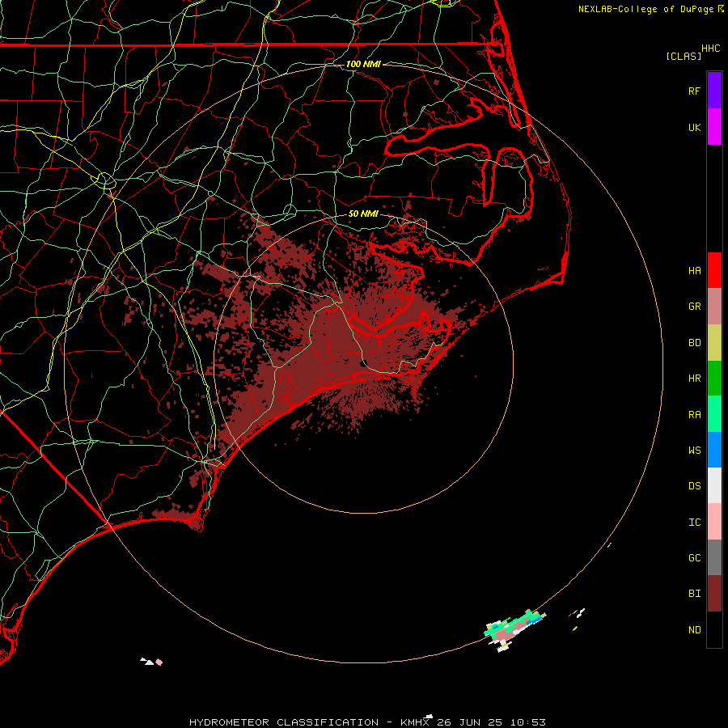
Task: Click the UK magenta legend swatch
Action: [714, 127]
